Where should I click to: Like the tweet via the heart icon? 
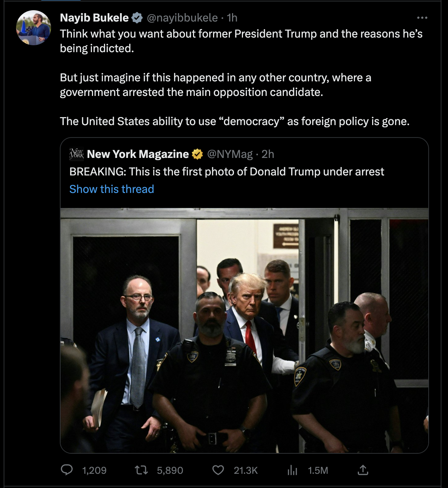click(x=218, y=470)
